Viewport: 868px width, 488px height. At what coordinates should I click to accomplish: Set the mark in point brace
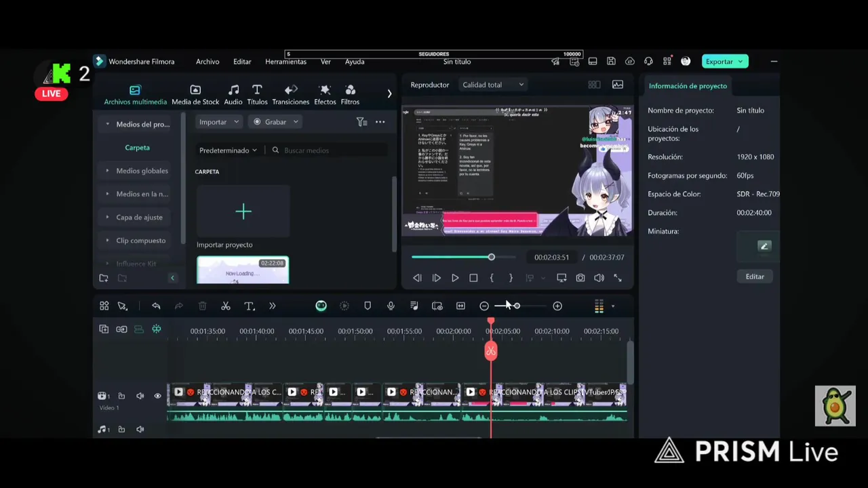point(492,278)
